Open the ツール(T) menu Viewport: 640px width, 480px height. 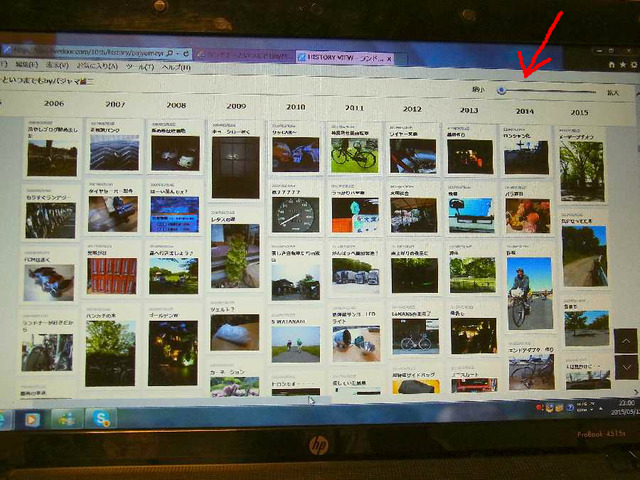pyautogui.click(x=140, y=67)
